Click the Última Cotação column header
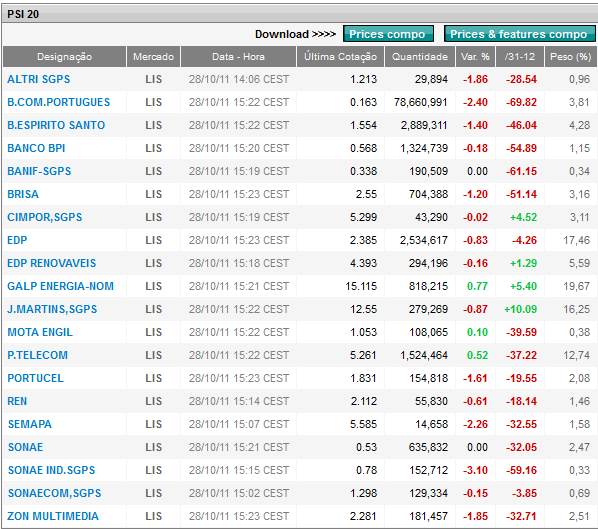Viewport: 598px width, 529px height. (x=341, y=57)
